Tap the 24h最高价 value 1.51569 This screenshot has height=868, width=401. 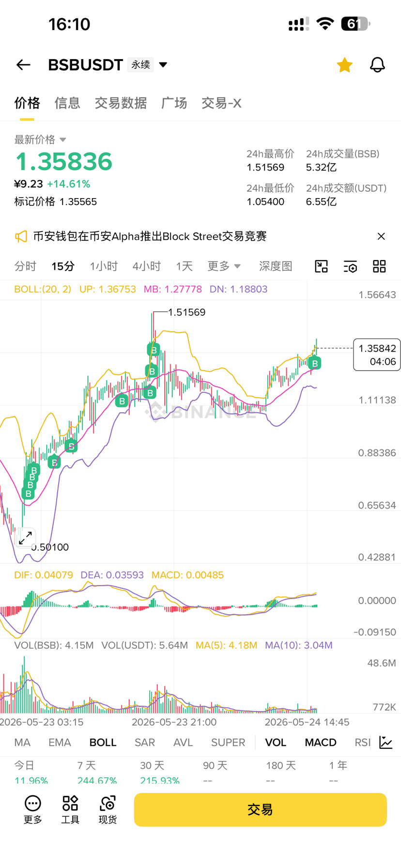pyautogui.click(x=265, y=168)
